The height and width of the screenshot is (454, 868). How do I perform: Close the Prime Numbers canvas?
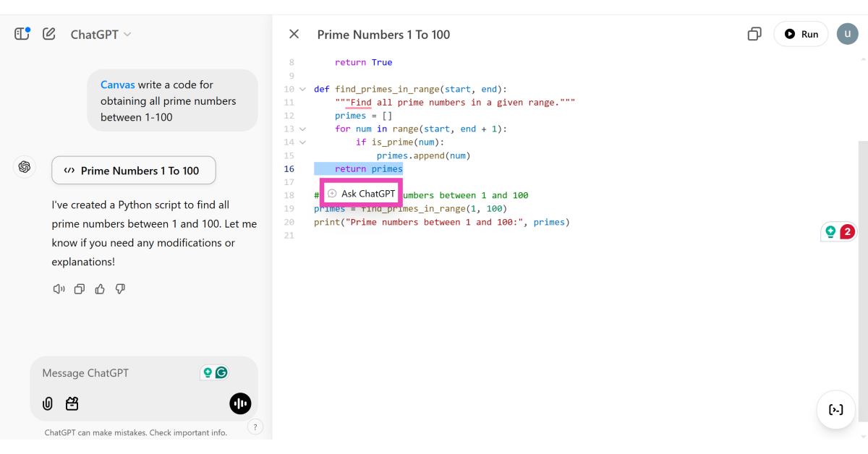(294, 34)
